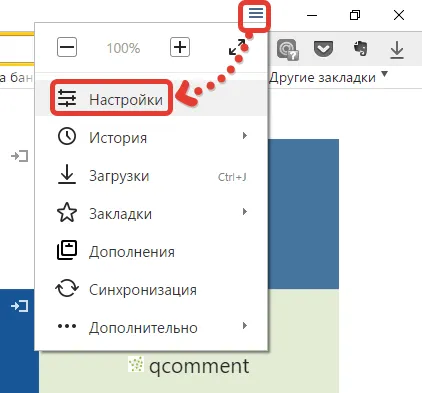Image resolution: width=422 pixels, height=393 pixels.
Task: Expand Дополнительно submenu arrow
Action: click(245, 326)
